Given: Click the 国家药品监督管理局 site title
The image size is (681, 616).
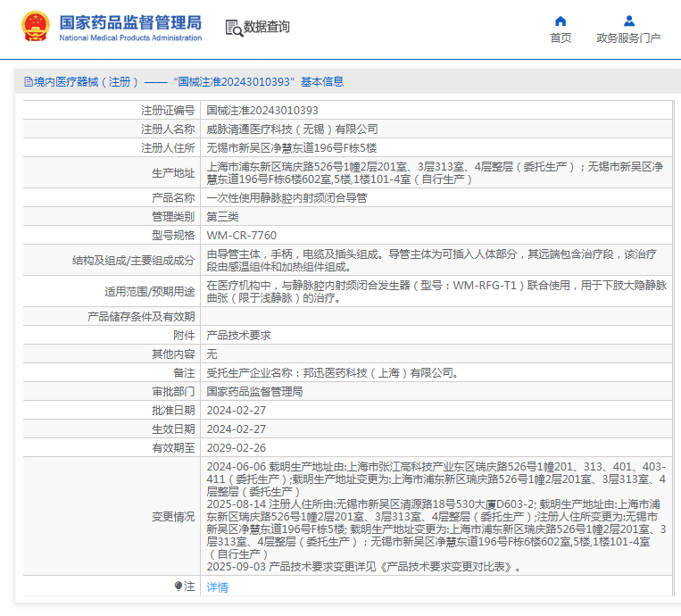Looking at the screenshot, I should click(129, 22).
